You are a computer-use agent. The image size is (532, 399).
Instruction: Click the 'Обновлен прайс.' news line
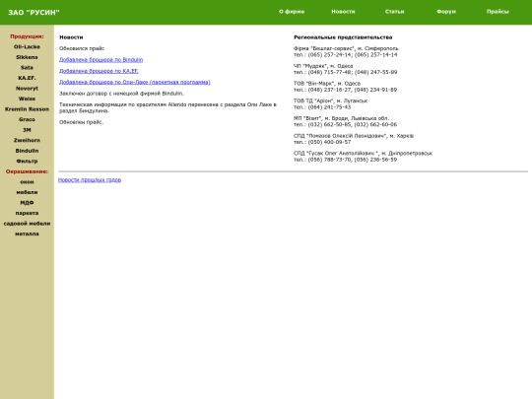pyautogui.click(x=81, y=122)
